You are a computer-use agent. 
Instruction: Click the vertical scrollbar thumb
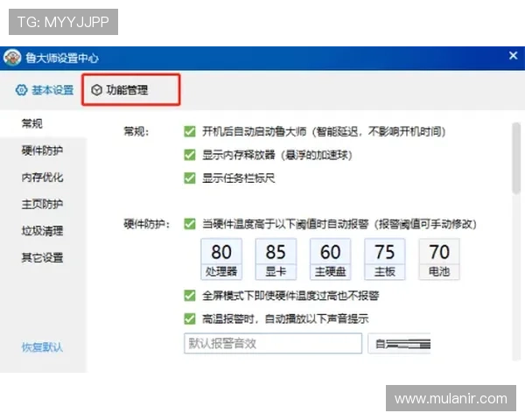[x=516, y=158]
